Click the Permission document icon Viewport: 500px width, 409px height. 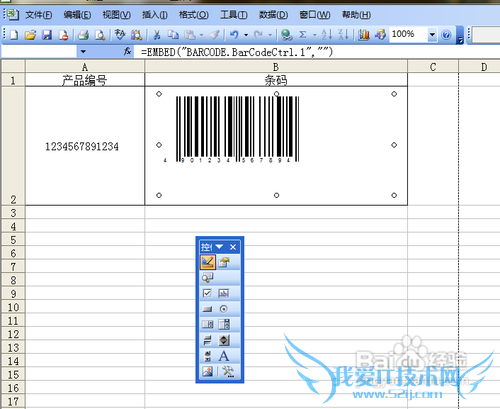coord(63,35)
